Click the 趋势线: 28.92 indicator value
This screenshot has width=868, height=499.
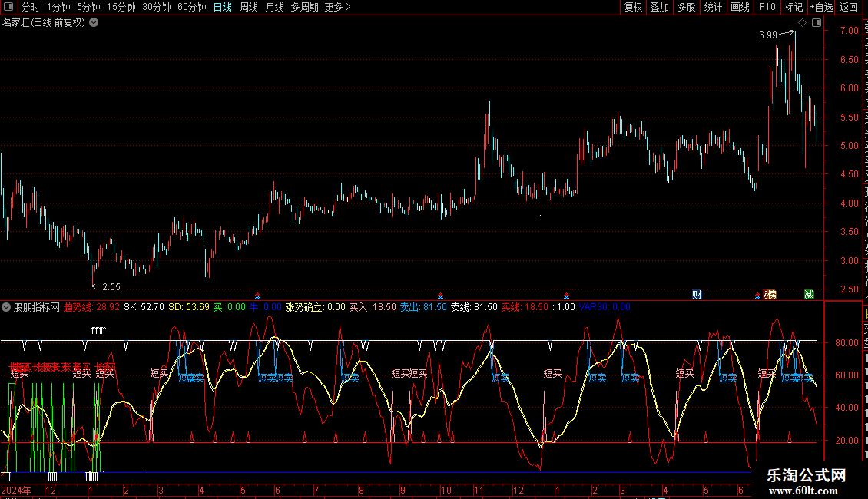(x=91, y=307)
